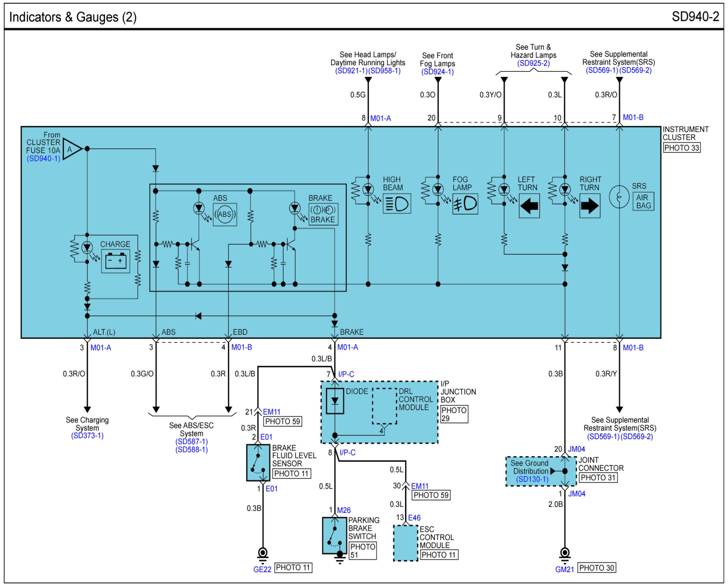Viewport: 728px width, 588px height.
Task: Click the ABS warning lamp icon
Action: pyautogui.click(x=225, y=214)
